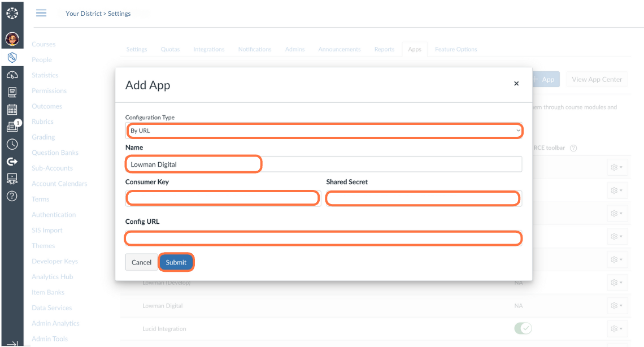
Task: Open People in account menu
Action: (42, 59)
